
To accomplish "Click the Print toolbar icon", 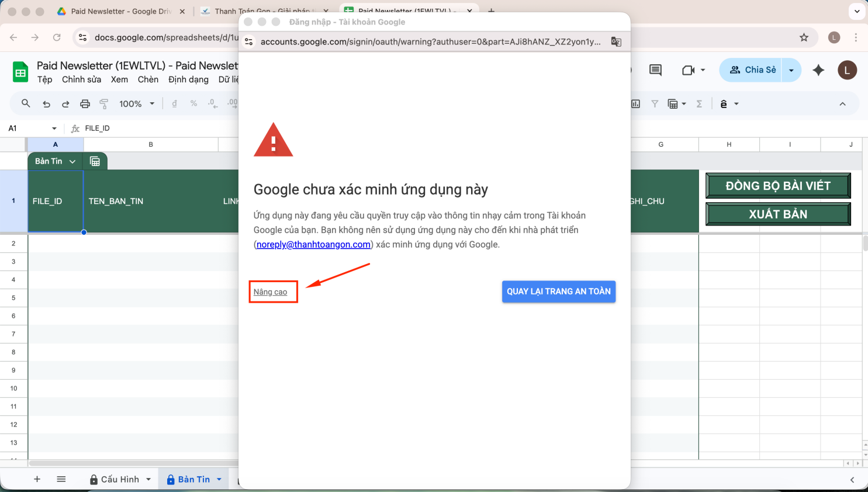I will click(x=85, y=103).
